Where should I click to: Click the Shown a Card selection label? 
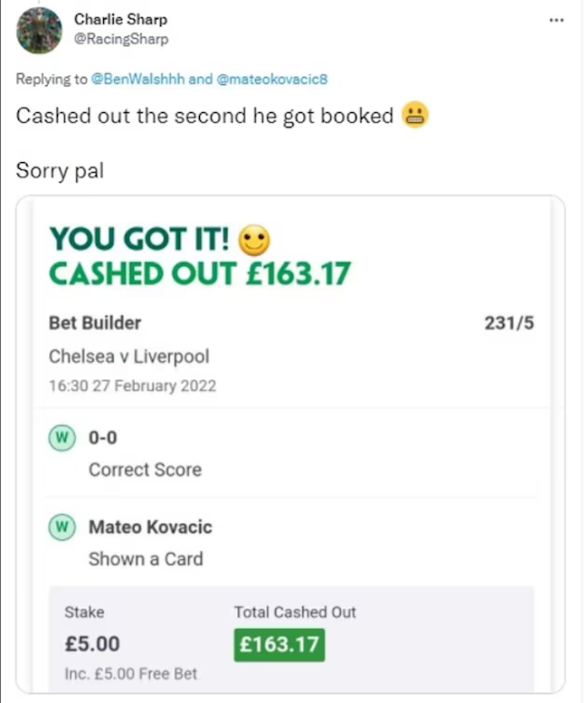pyautogui.click(x=146, y=559)
